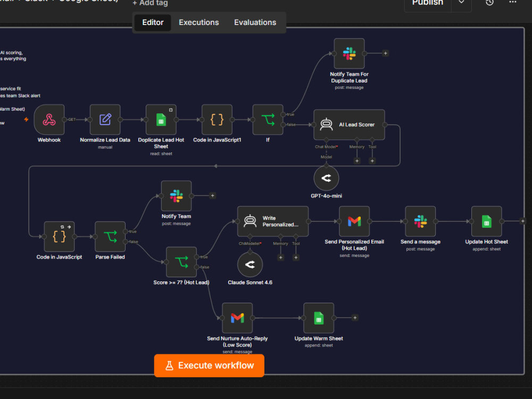Open the Notify Team Slack node
532x399 pixels.
coord(177,196)
